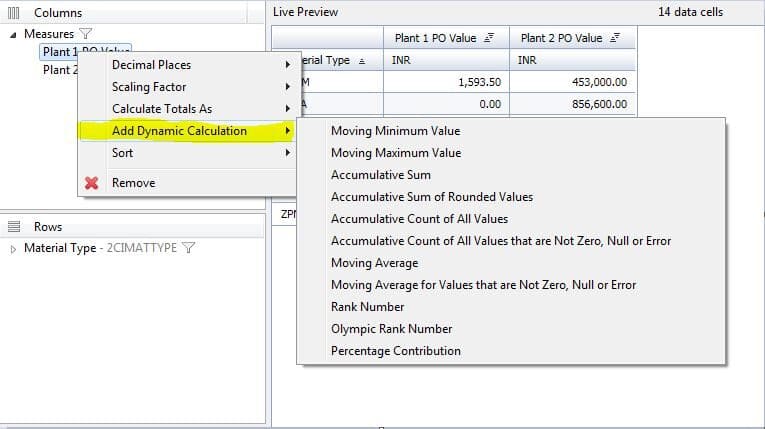This screenshot has width=765, height=429.
Task: Select Accumulative Sum option
Action: (381, 175)
